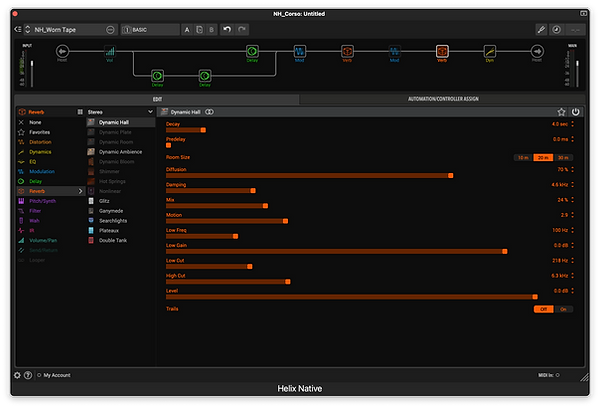
Task: Select snapshot A button
Action: click(x=187, y=29)
